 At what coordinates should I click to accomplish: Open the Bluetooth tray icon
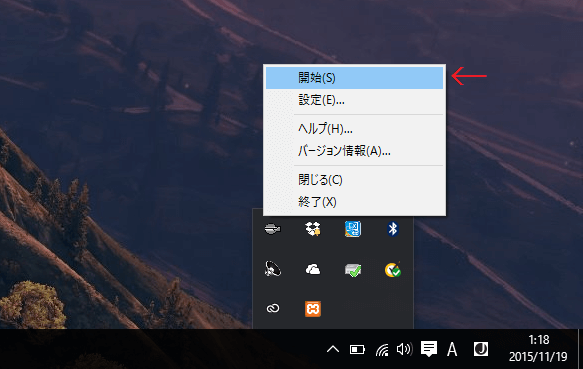[393, 229]
